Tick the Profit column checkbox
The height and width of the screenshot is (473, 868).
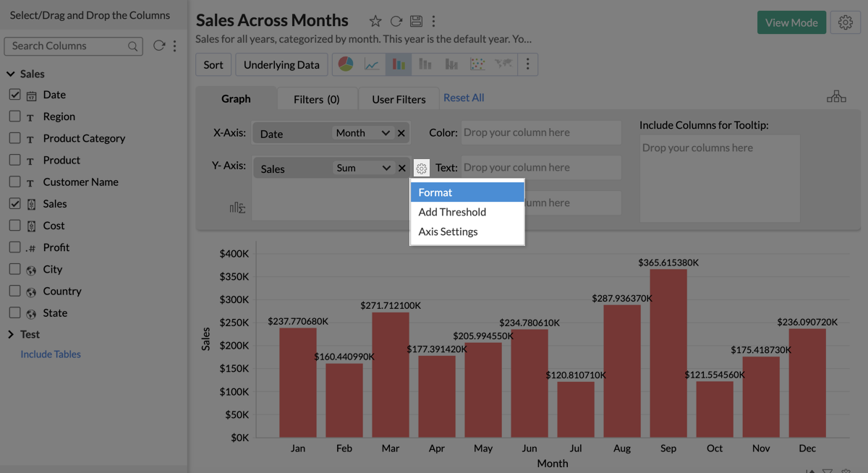[x=14, y=247]
